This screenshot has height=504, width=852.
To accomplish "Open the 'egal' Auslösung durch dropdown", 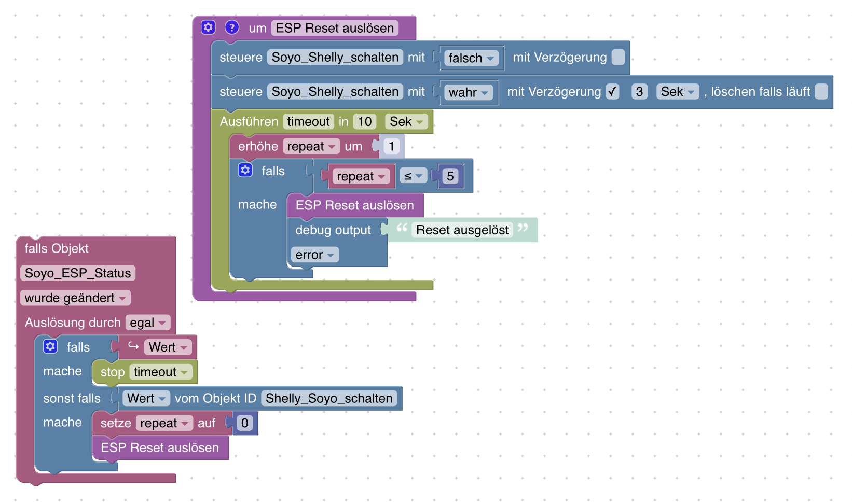I will click(x=148, y=323).
